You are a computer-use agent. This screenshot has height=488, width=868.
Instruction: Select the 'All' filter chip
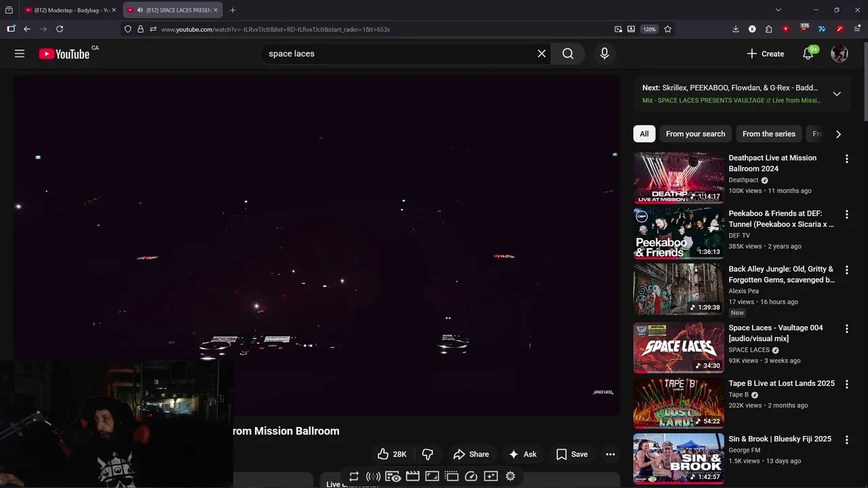(x=644, y=134)
